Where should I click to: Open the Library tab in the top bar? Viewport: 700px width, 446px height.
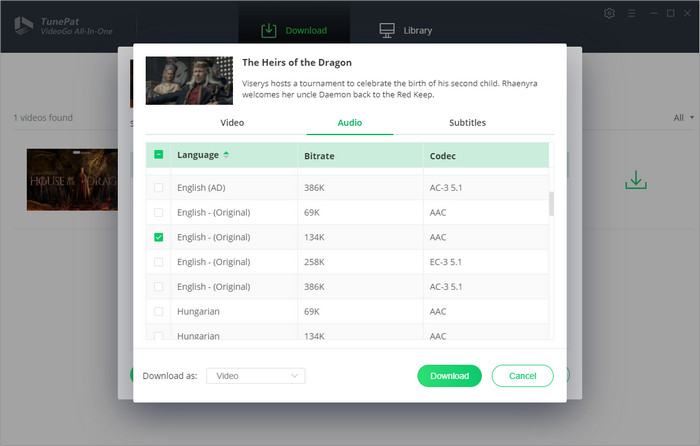tap(405, 30)
